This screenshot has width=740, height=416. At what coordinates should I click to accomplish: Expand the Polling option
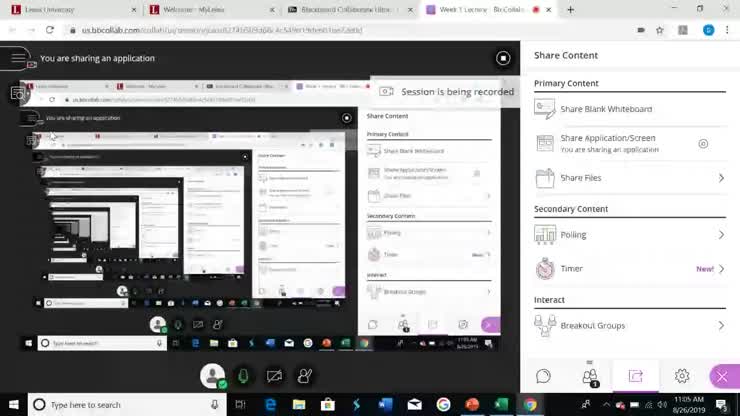pos(630,235)
